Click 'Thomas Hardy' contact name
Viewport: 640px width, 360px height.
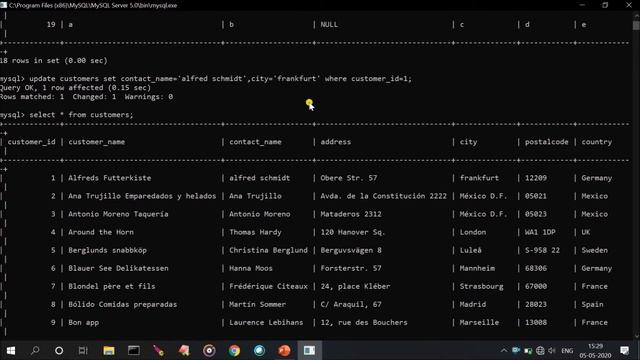click(x=255, y=232)
